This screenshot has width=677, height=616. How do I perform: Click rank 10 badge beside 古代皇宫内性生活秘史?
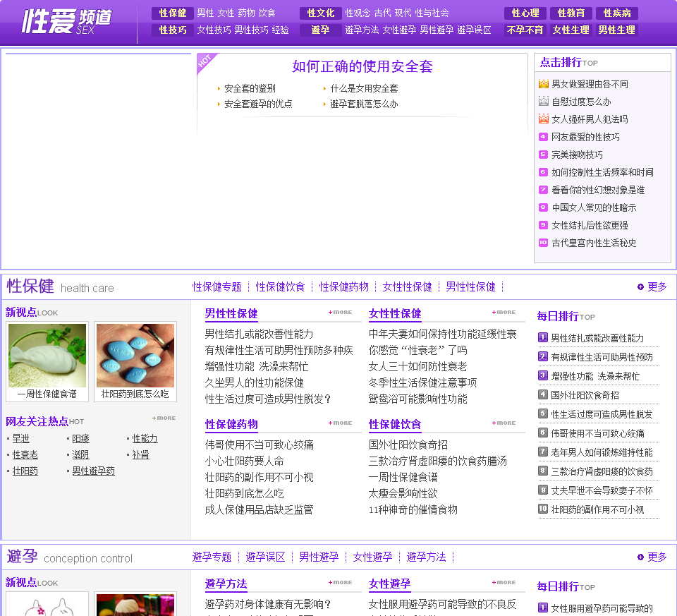pyautogui.click(x=543, y=243)
